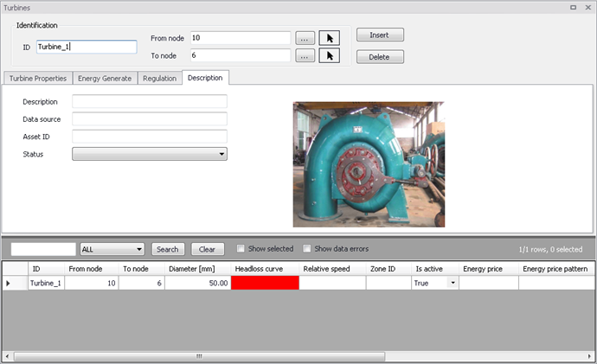The height and width of the screenshot is (364, 597).
Task: Click the horizontal scrollbar thumb
Action: pyautogui.click(x=200, y=356)
